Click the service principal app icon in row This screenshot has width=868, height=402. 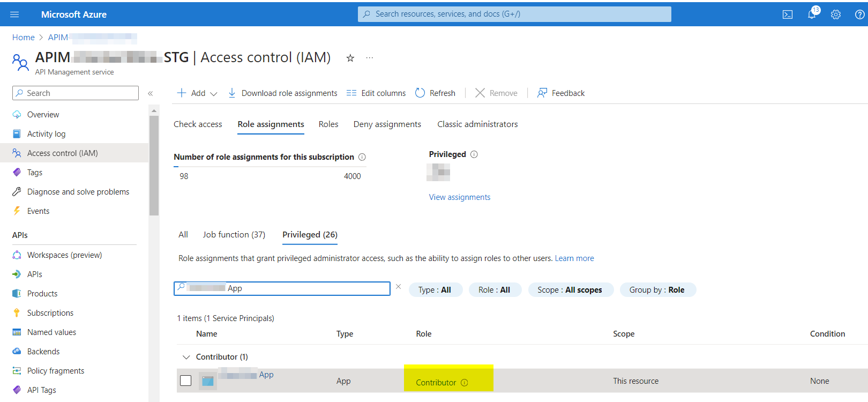[208, 381]
